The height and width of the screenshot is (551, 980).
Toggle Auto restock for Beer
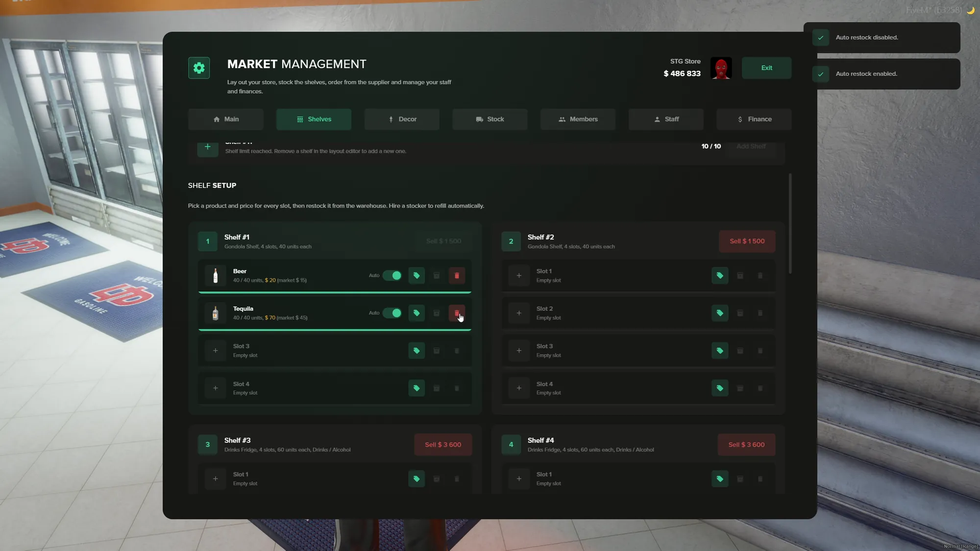[x=392, y=275]
